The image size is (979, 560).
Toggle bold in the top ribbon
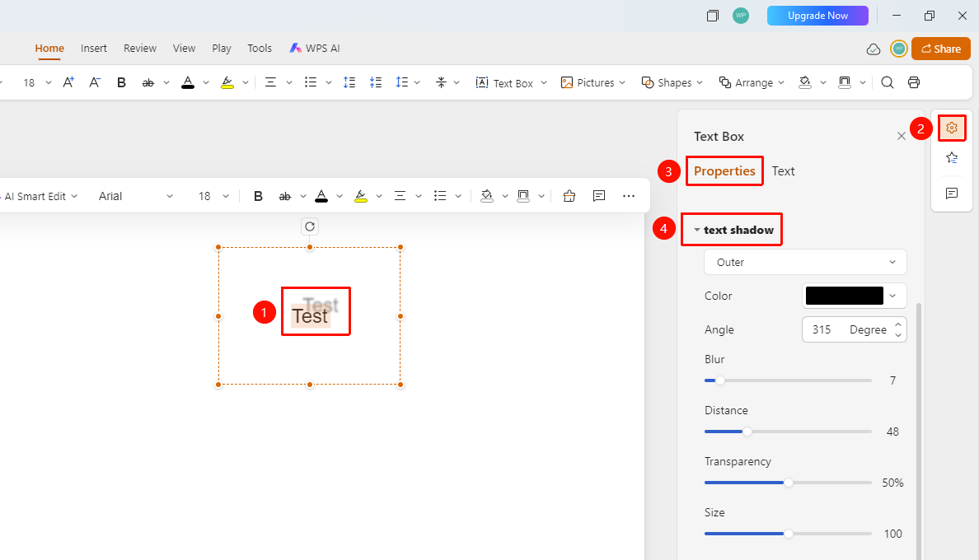[x=121, y=82]
